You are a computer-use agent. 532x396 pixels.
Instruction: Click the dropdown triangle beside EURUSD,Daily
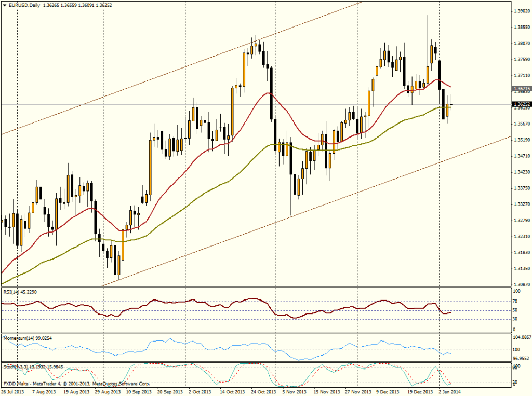click(x=4, y=5)
